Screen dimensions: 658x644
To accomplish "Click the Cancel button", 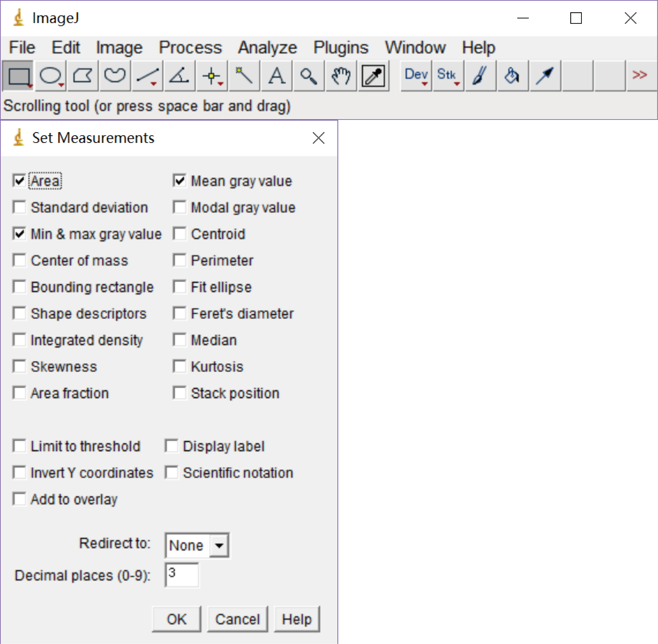I will click(x=237, y=619).
